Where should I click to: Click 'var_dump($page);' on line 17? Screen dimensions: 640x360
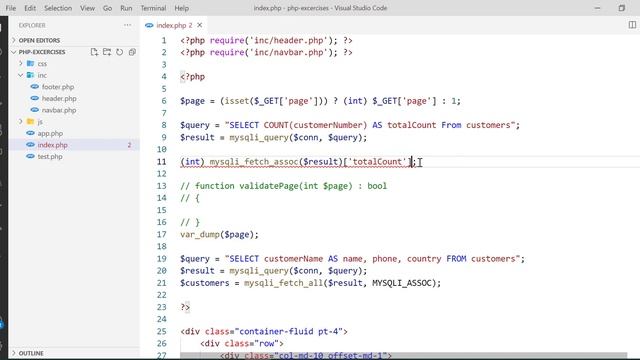(219, 235)
